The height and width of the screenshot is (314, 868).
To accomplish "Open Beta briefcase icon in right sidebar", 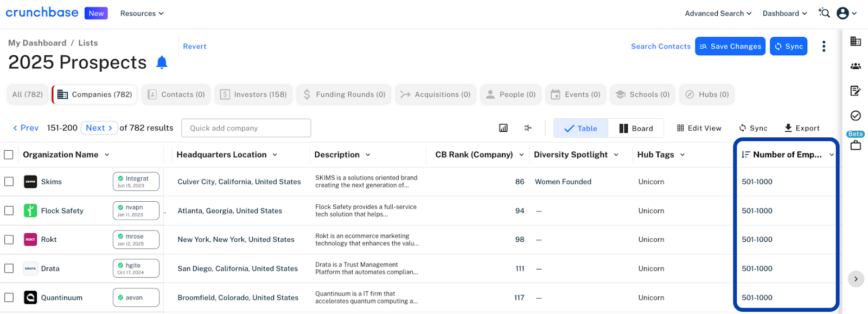I will [x=856, y=145].
